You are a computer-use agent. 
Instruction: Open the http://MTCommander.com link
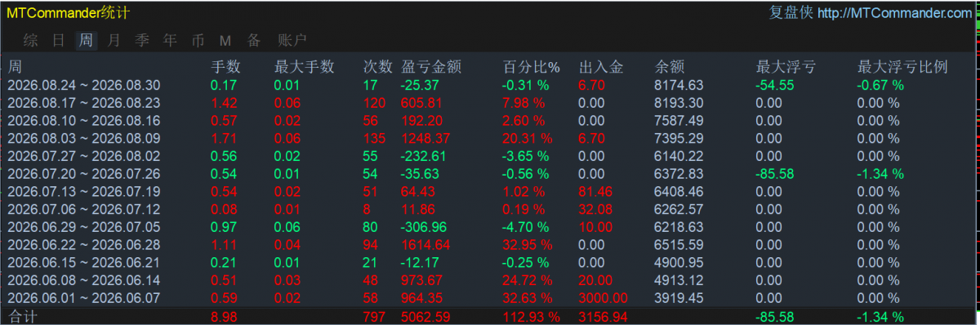[894, 13]
